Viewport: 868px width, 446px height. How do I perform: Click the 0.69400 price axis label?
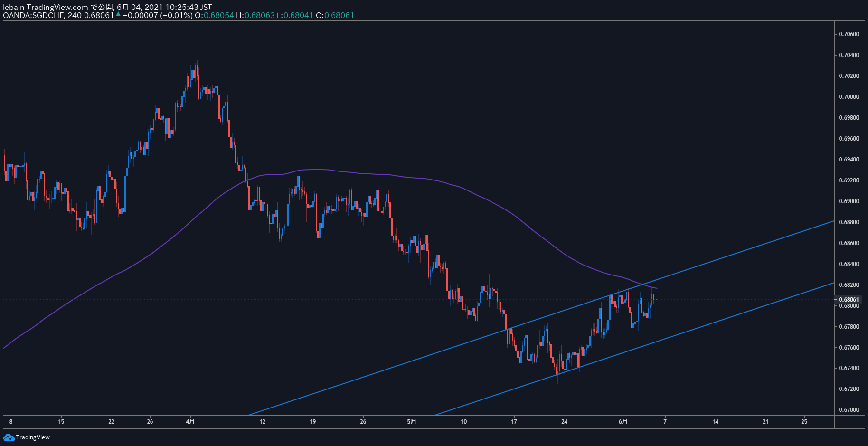click(x=849, y=160)
